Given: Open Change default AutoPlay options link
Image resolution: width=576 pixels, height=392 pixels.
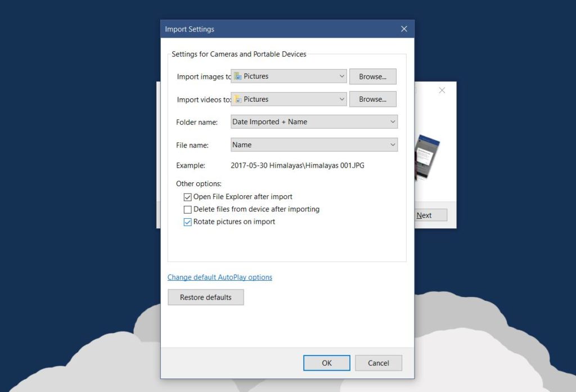Looking at the screenshot, I should tap(219, 277).
